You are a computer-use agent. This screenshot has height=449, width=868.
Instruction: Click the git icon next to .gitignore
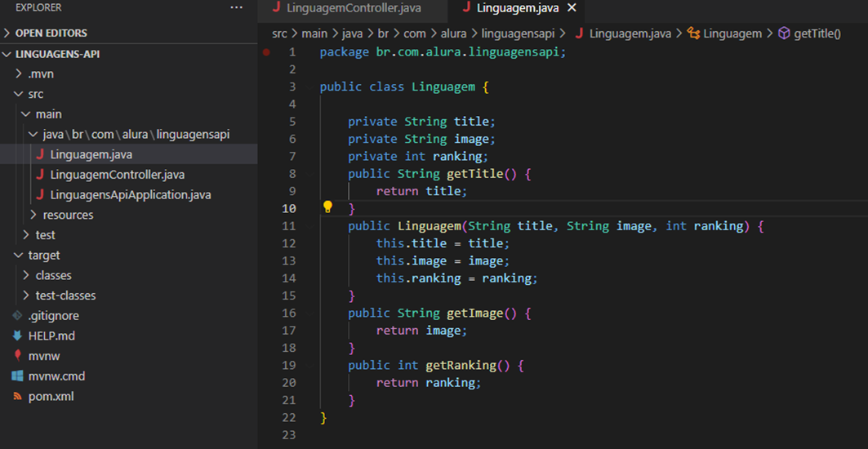18,316
